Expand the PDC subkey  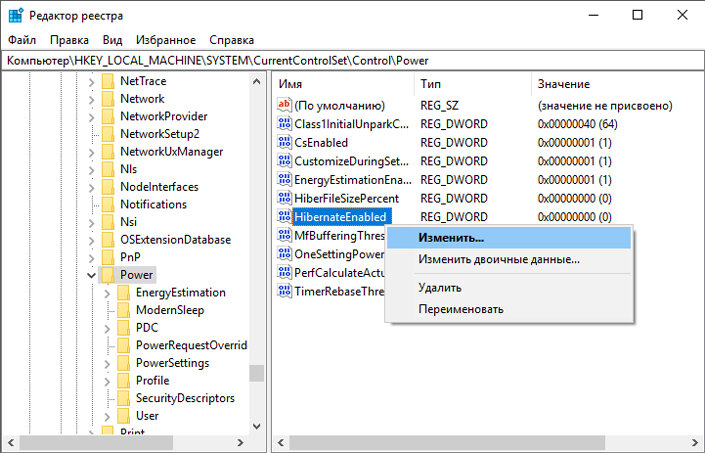point(107,329)
